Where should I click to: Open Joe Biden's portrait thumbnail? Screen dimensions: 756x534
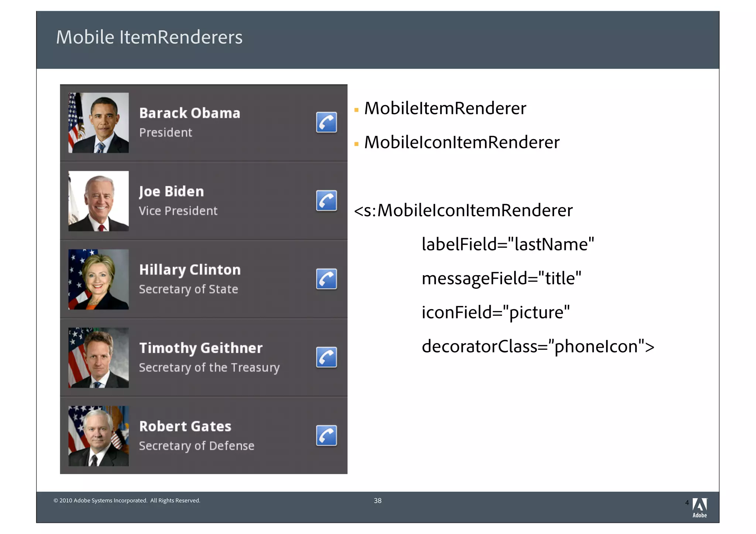(x=99, y=201)
